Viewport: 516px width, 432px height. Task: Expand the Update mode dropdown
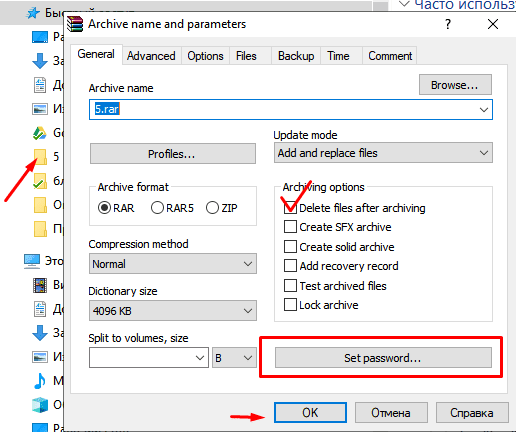click(x=383, y=153)
